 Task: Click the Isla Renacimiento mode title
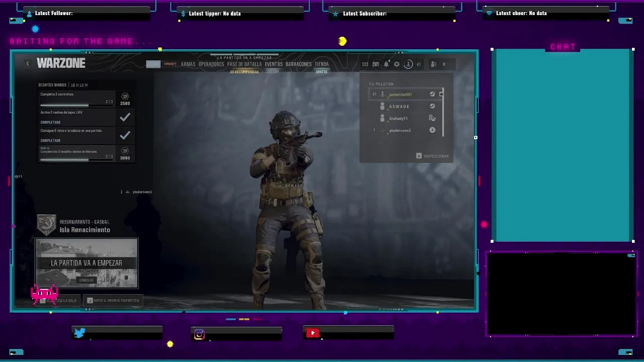85,230
